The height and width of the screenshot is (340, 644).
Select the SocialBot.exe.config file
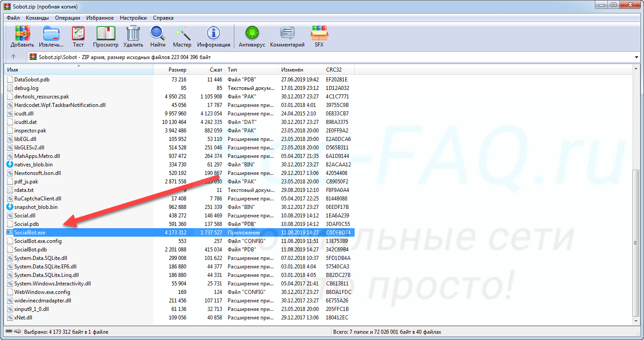pyautogui.click(x=38, y=241)
